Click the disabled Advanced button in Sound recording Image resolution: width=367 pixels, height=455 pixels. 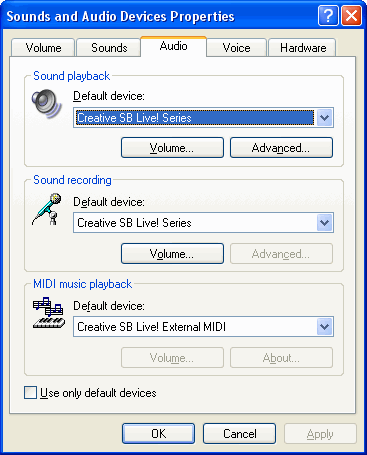(x=281, y=254)
